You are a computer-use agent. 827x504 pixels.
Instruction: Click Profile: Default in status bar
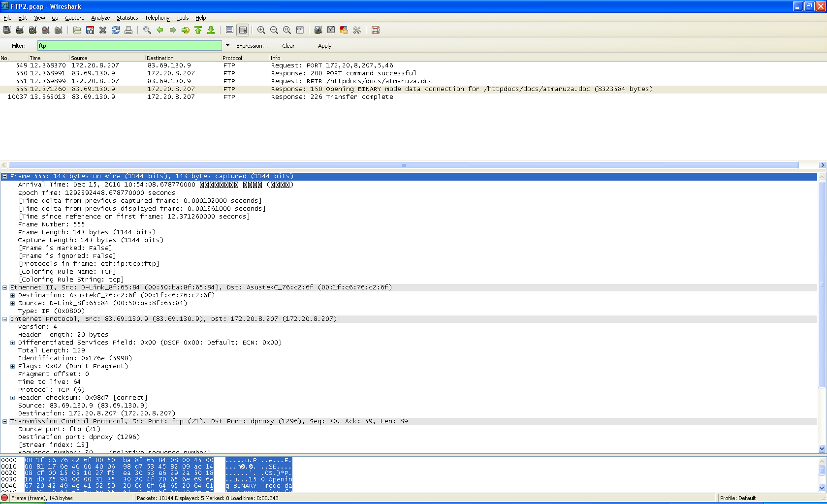click(737, 498)
